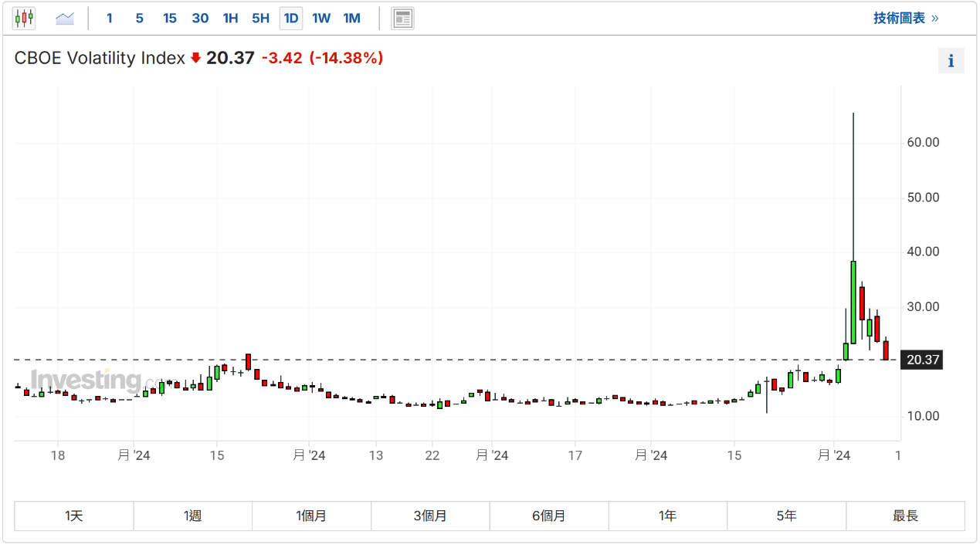The width and height of the screenshot is (980, 548).
Task: Select the 1個月 time range tab
Action: [311, 516]
